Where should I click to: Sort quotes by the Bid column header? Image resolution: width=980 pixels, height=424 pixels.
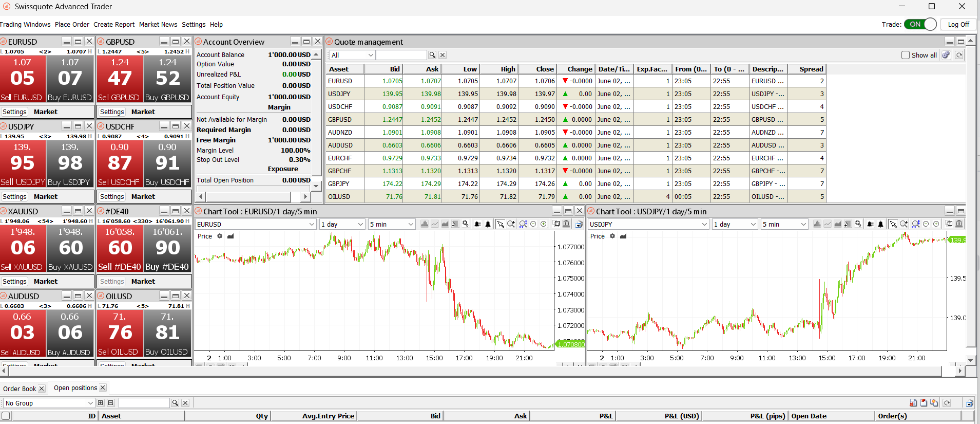[383, 69]
